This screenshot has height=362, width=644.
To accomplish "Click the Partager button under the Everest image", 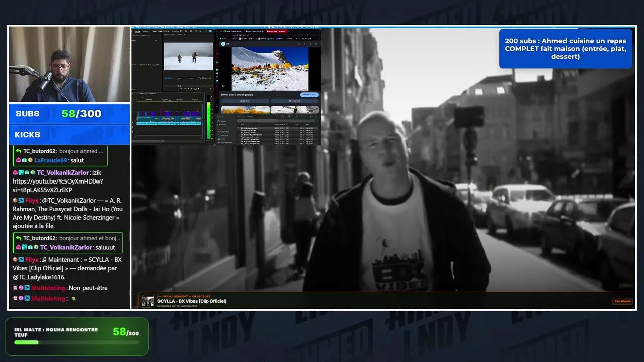I will click(x=245, y=101).
